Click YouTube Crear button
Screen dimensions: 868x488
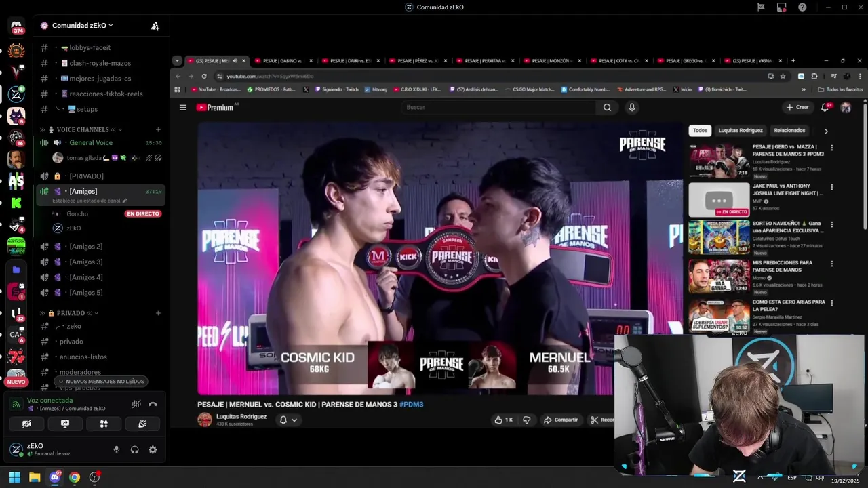(797, 107)
